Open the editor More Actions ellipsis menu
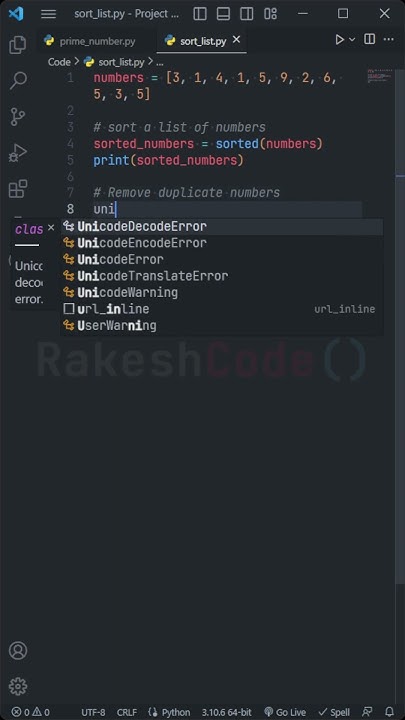This screenshot has width=405, height=720. (x=388, y=39)
